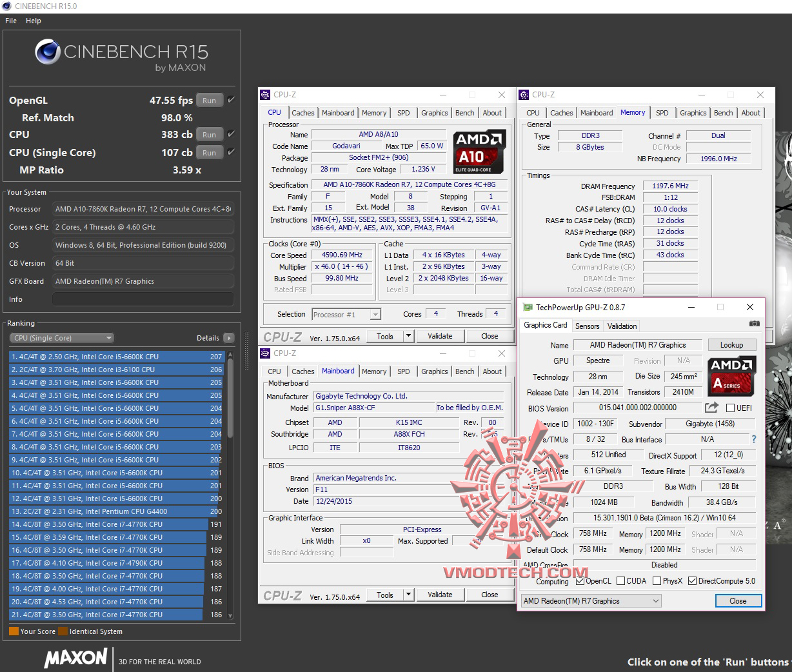Click the CAS# Latency 10.0 clocks value
This screenshot has width=792, height=672.
(x=671, y=209)
